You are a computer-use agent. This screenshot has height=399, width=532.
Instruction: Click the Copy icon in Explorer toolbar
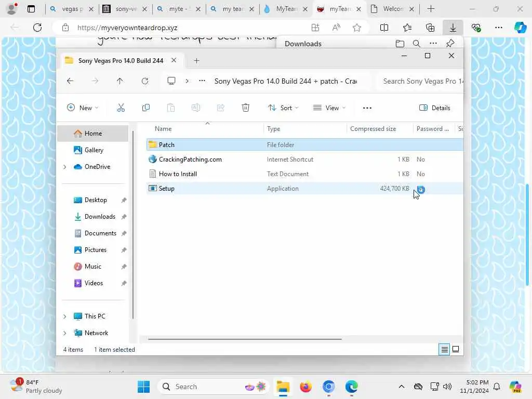pyautogui.click(x=146, y=108)
